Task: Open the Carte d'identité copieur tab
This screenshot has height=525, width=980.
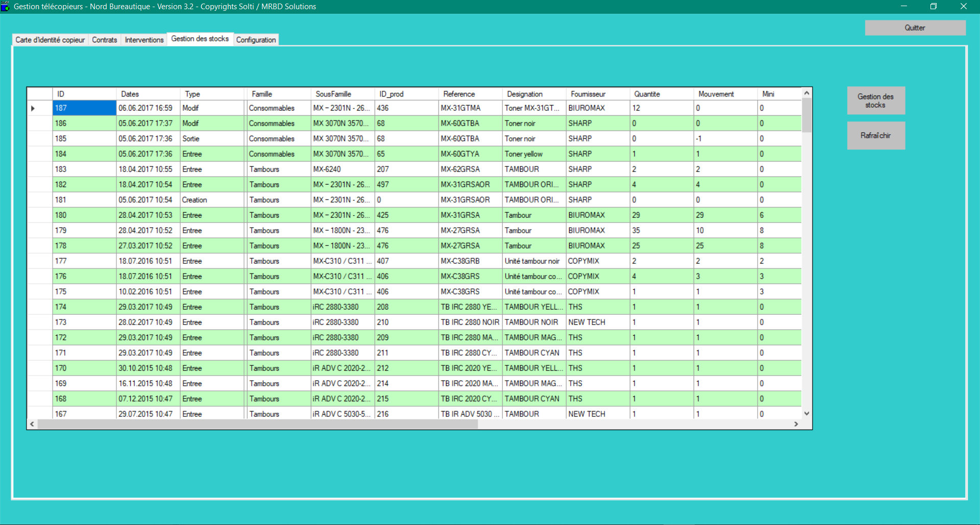Action: tap(50, 40)
